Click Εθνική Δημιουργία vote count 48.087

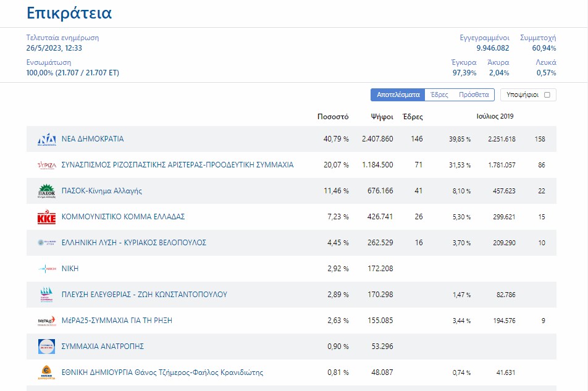pyautogui.click(x=382, y=372)
